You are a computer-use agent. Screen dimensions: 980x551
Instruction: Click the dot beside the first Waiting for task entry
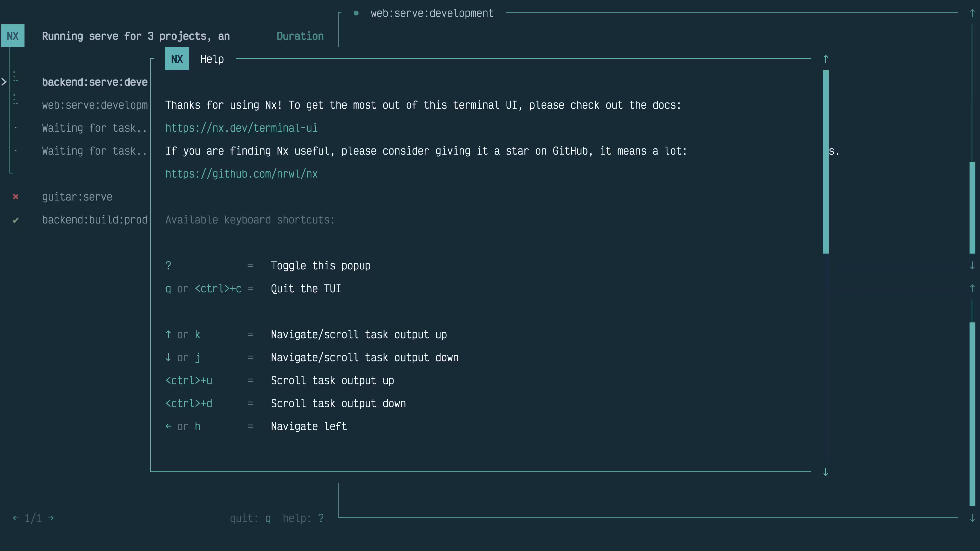pyautogui.click(x=16, y=128)
